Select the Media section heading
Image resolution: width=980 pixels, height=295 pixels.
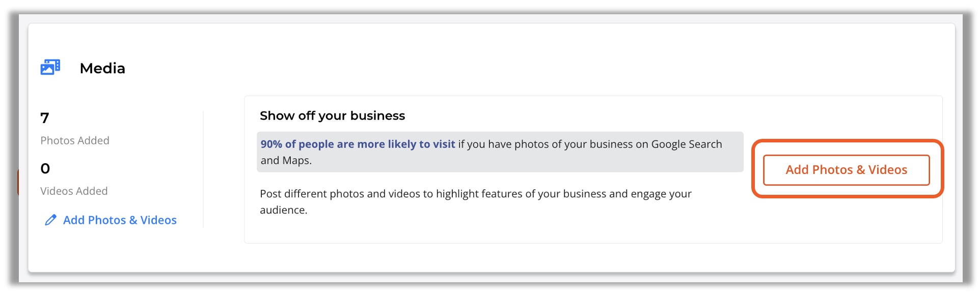pyautogui.click(x=102, y=68)
